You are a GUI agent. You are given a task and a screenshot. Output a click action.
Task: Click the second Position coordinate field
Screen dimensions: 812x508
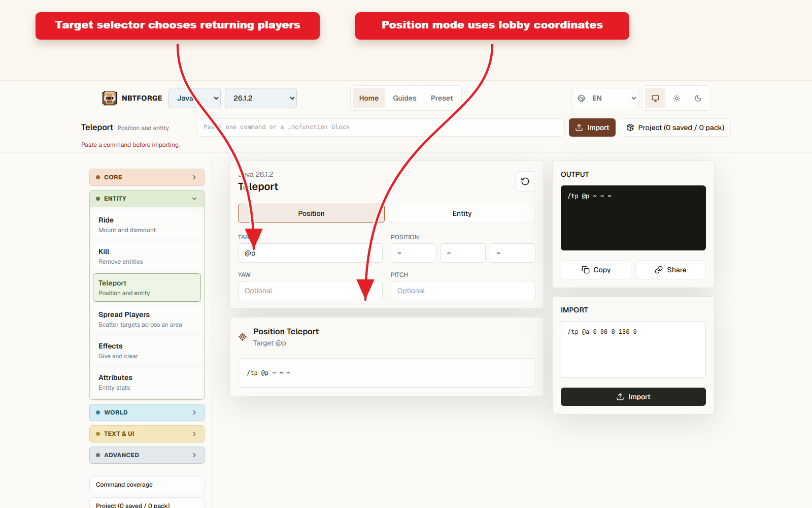pos(463,253)
